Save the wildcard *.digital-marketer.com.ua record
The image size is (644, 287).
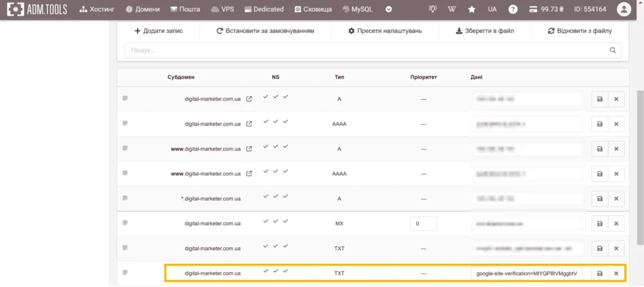pos(599,198)
